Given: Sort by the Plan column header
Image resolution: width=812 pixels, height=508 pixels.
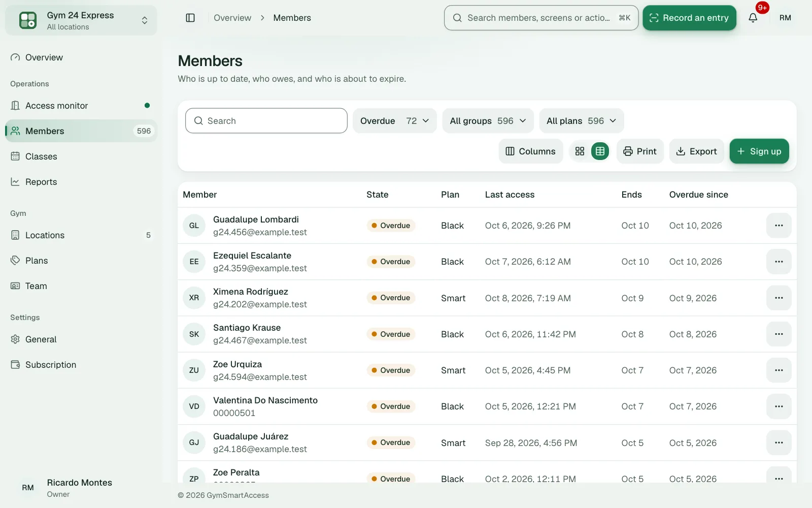Looking at the screenshot, I should pos(450,195).
